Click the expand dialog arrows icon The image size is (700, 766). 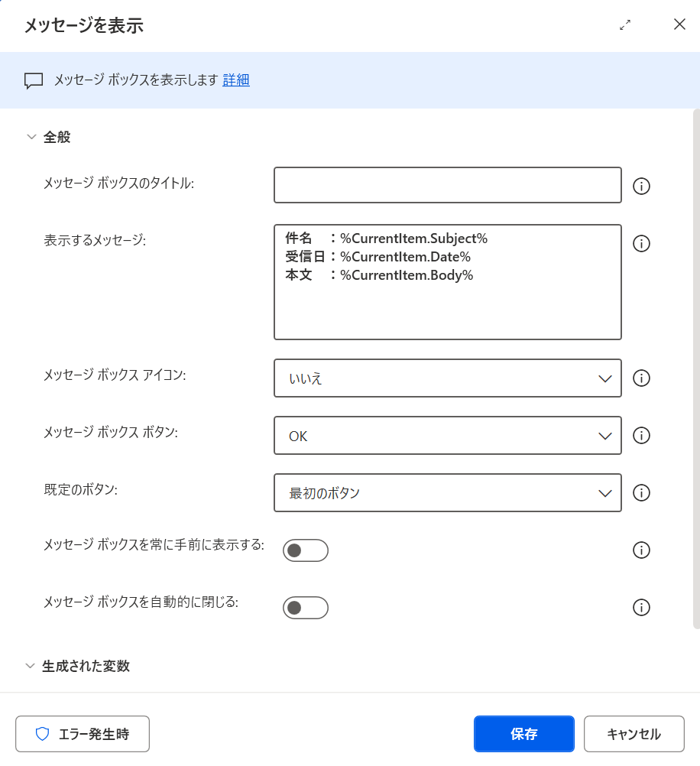coord(625,25)
